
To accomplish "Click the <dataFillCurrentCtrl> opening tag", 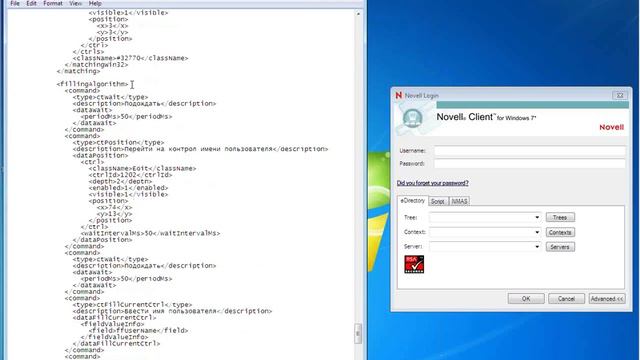I will (x=114, y=318).
